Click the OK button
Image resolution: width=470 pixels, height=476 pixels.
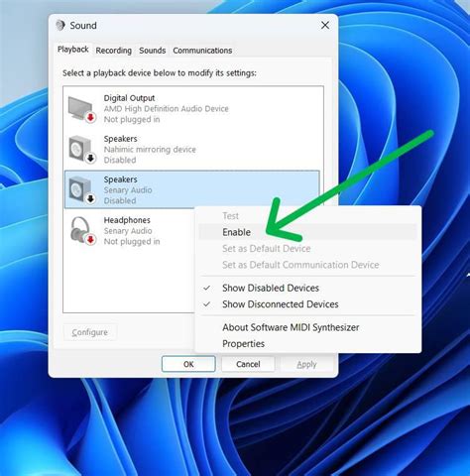coord(188,364)
